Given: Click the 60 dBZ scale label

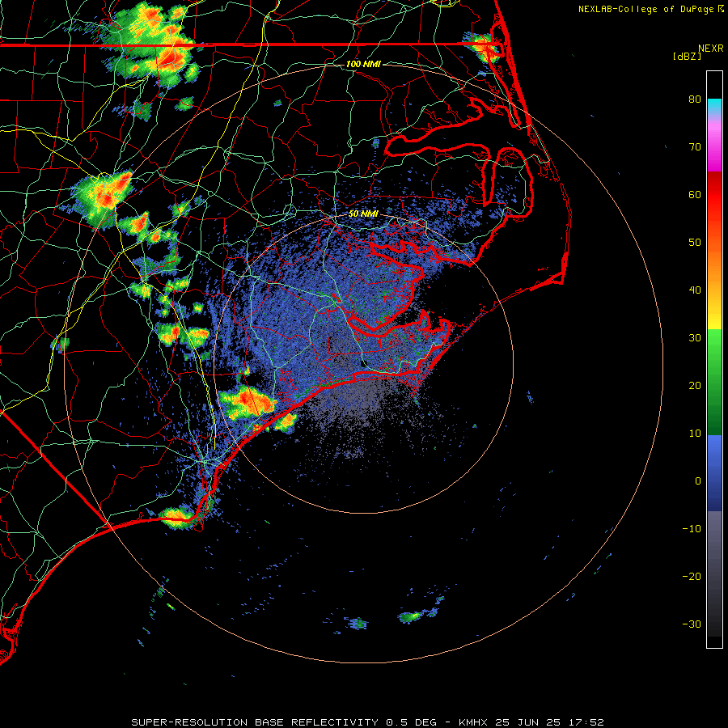Looking at the screenshot, I should click(695, 195).
